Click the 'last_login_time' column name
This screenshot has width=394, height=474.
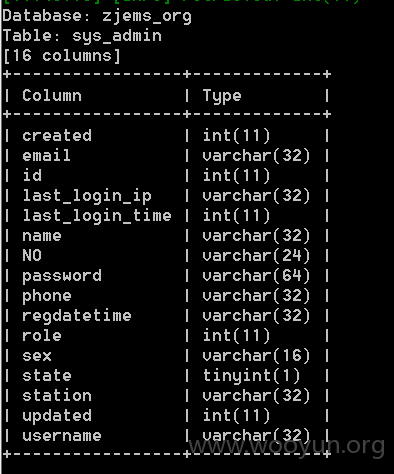pyautogui.click(x=97, y=216)
